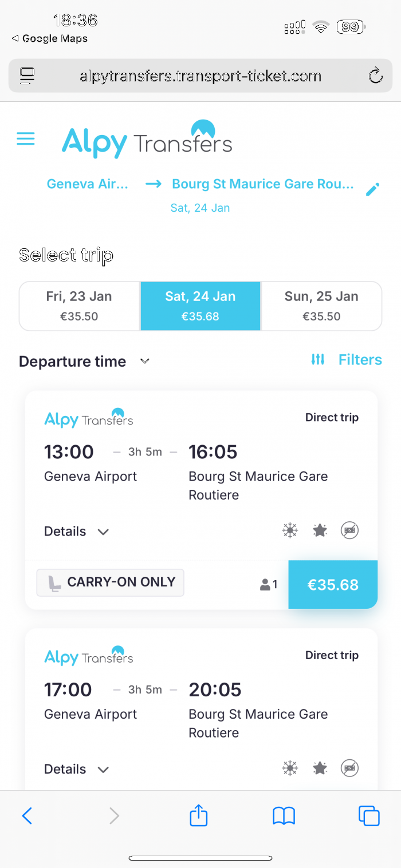Expand Details for the 13:00 trip

[x=76, y=532]
